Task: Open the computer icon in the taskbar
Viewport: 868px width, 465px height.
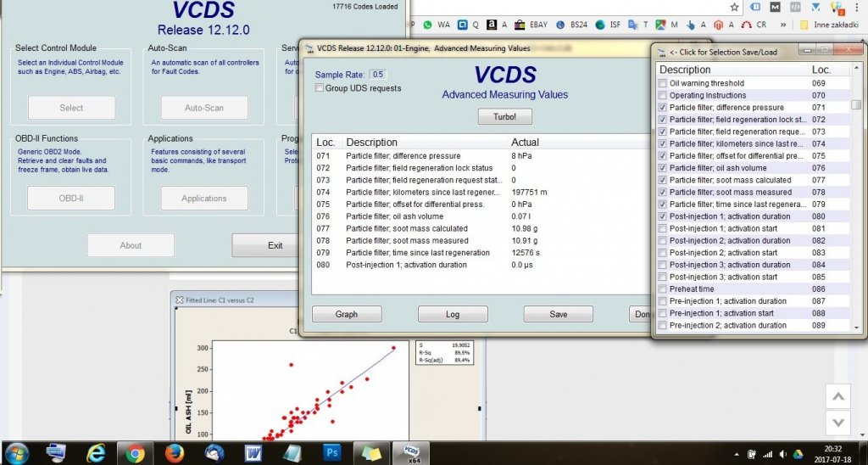Action: tap(56, 453)
